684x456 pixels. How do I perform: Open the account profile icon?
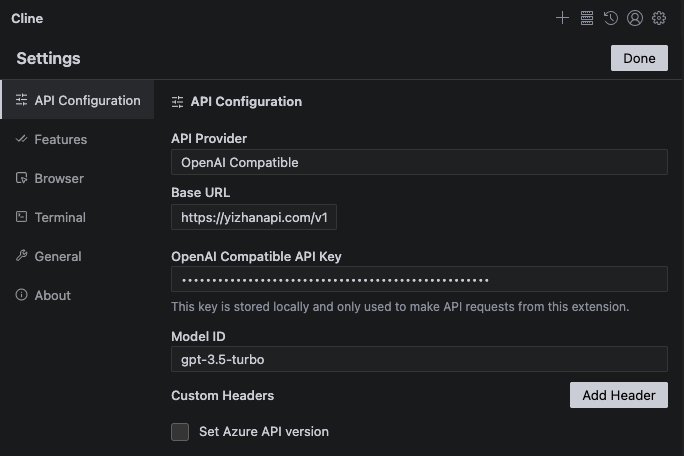(x=634, y=18)
